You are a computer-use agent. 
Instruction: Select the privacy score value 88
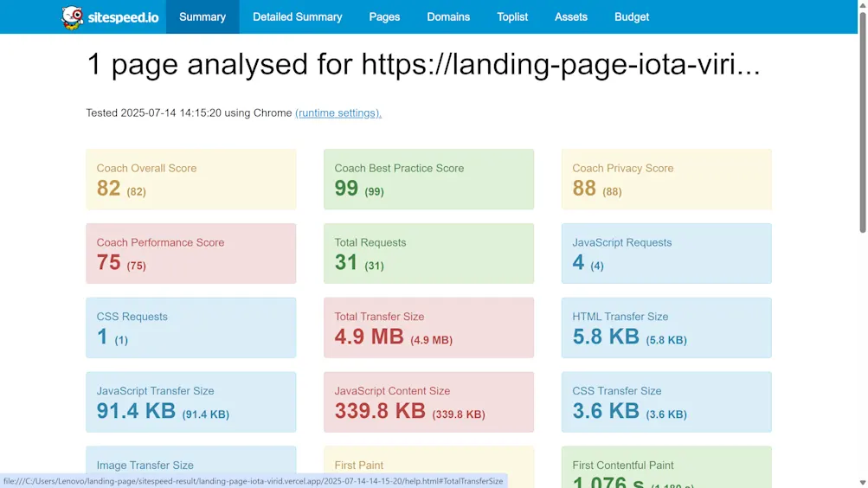pos(584,188)
